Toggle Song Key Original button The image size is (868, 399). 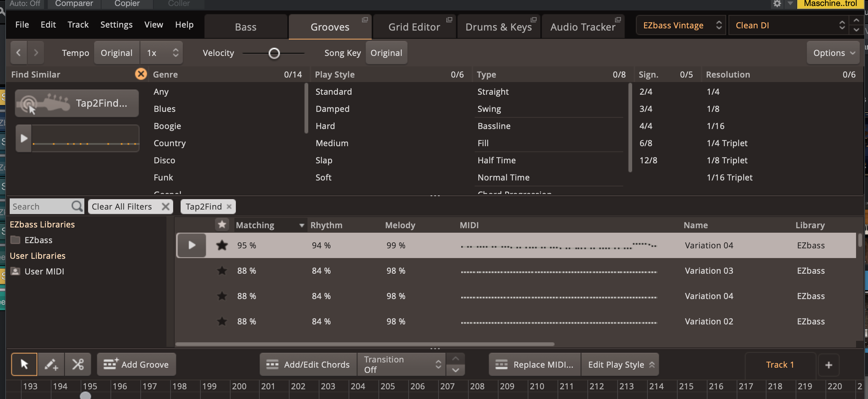(386, 53)
